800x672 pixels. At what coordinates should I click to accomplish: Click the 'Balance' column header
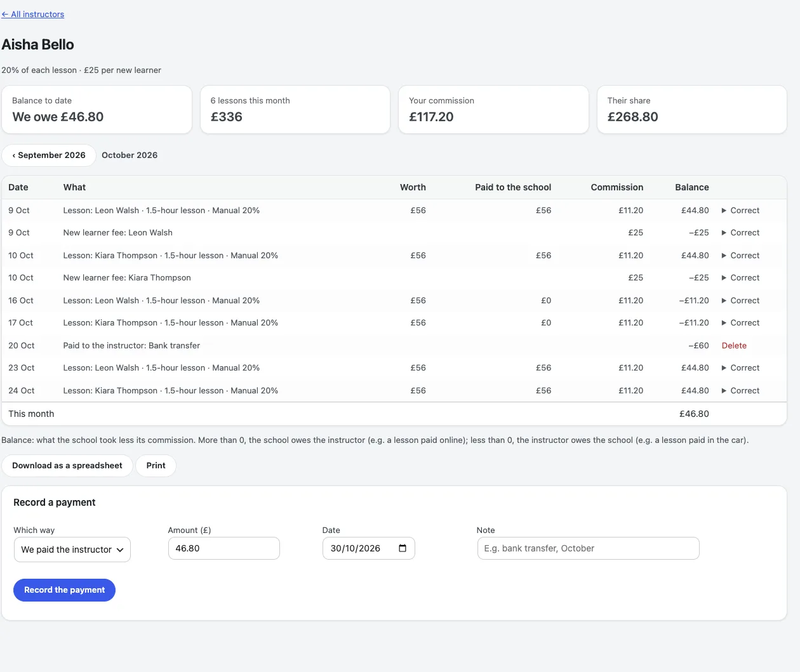click(692, 188)
